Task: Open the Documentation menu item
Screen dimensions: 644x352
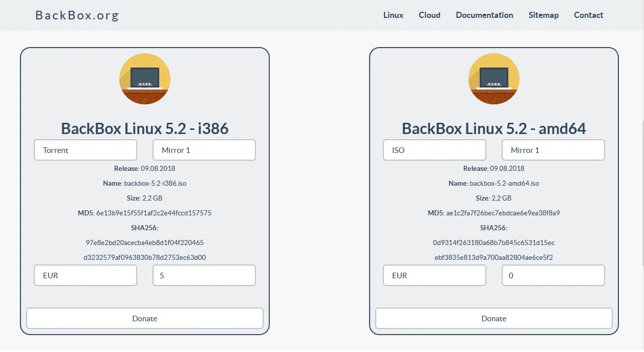Action: pyautogui.click(x=484, y=15)
